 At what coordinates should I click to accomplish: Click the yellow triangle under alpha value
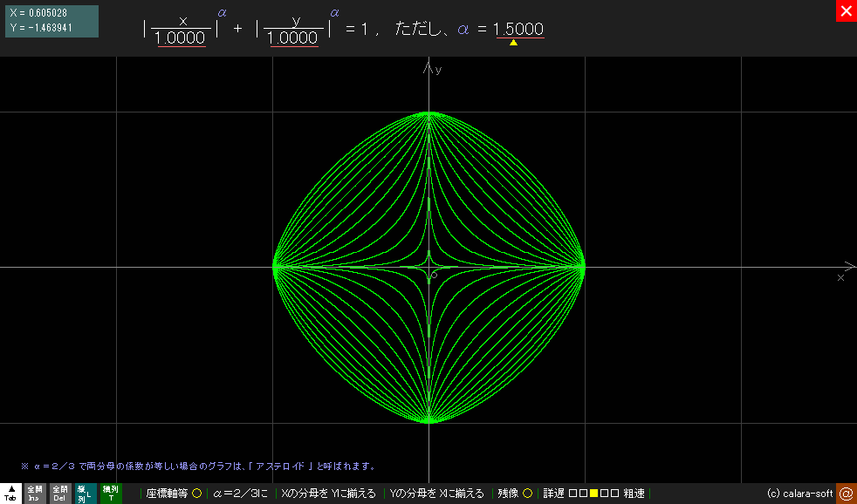(513, 42)
